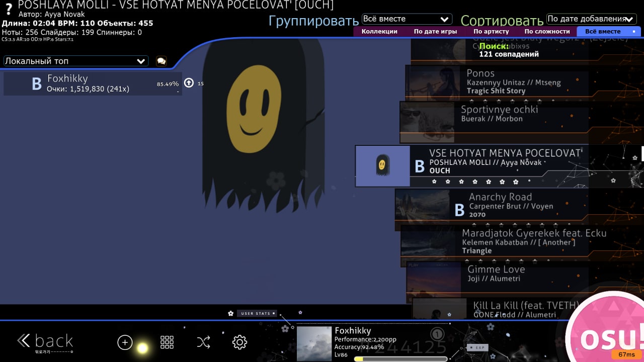Open the Сортировать dropdown По дате добавления

point(591,19)
